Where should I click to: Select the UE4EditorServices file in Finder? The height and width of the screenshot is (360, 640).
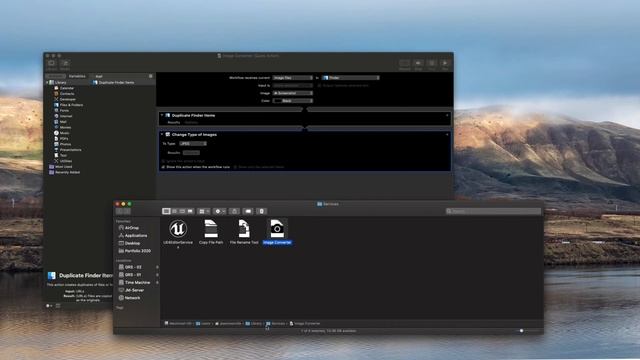178,233
